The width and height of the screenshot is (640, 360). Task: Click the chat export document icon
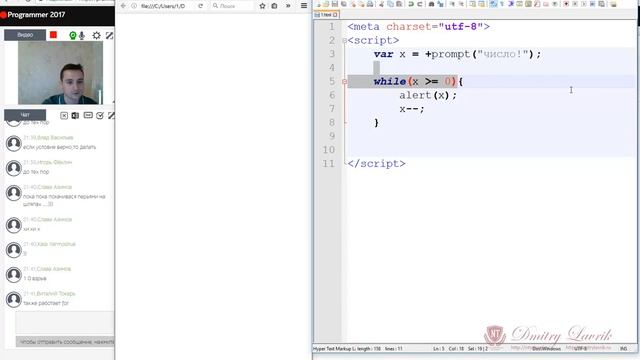coord(75,116)
